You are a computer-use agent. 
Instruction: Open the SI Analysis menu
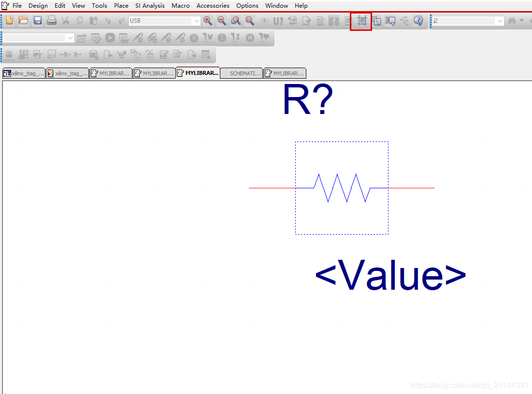click(x=150, y=6)
